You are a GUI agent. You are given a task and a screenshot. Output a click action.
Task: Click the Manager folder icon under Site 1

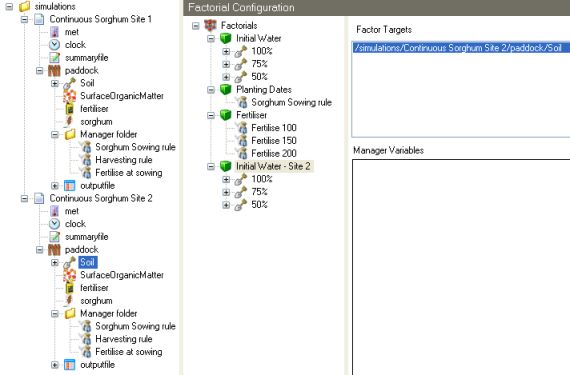(x=70, y=134)
